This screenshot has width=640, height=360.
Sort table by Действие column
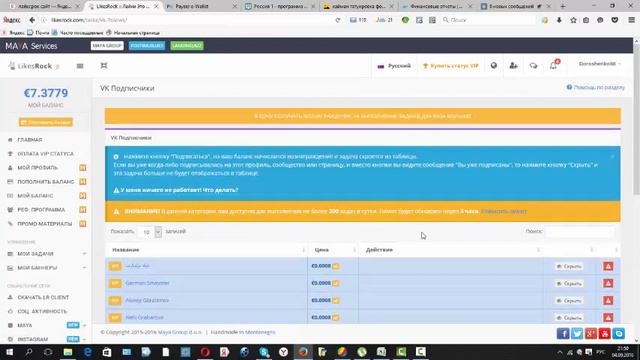pos(451,249)
